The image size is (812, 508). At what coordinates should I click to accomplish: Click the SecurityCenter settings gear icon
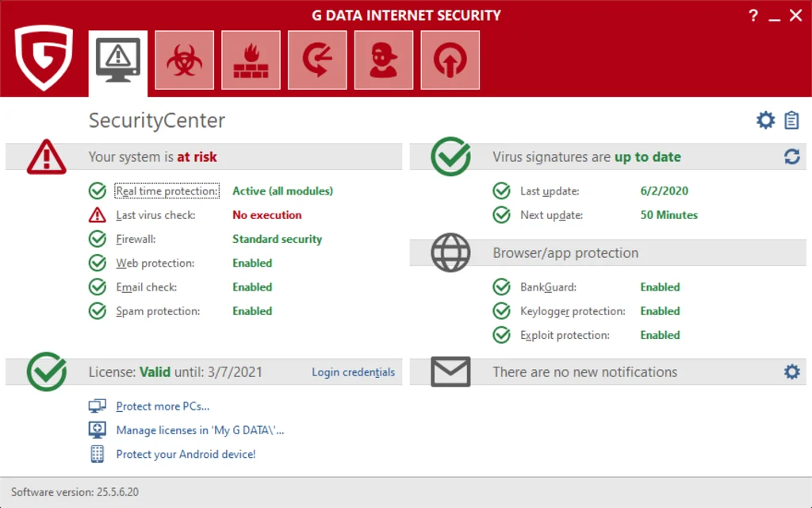765,120
